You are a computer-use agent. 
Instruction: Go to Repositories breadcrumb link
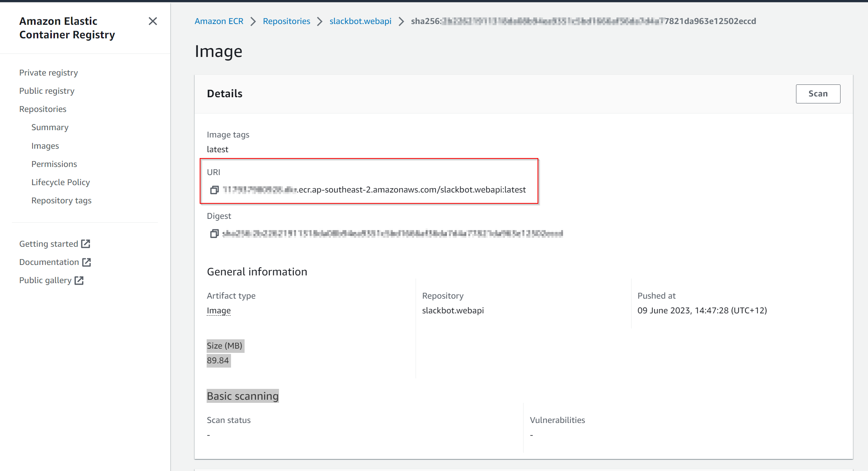[x=286, y=21]
